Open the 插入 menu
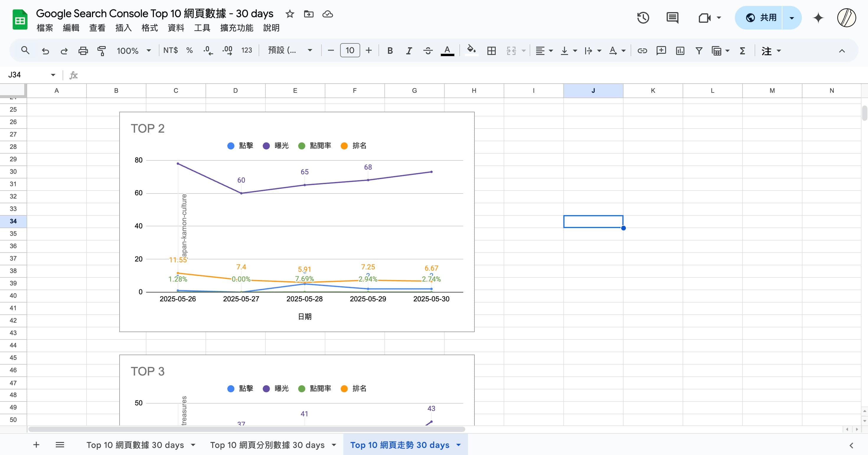This screenshot has height=455, width=868. tap(123, 28)
